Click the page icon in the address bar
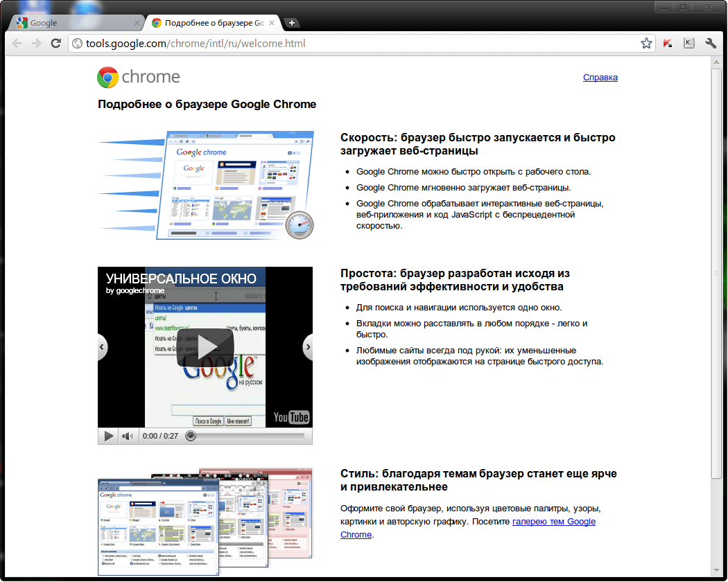Image resolution: width=728 pixels, height=582 pixels. 76,42
